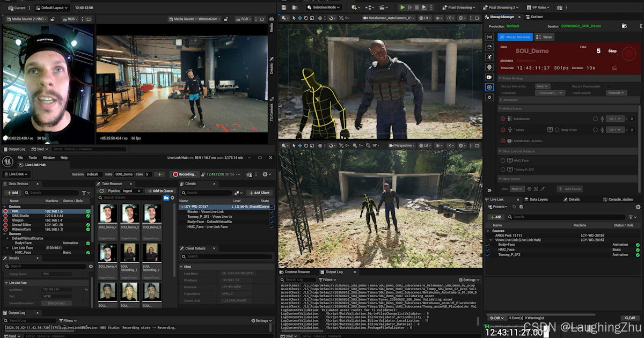Click the Disconnect button in Details
This screenshot has height=338, width=644.
click(x=56, y=303)
